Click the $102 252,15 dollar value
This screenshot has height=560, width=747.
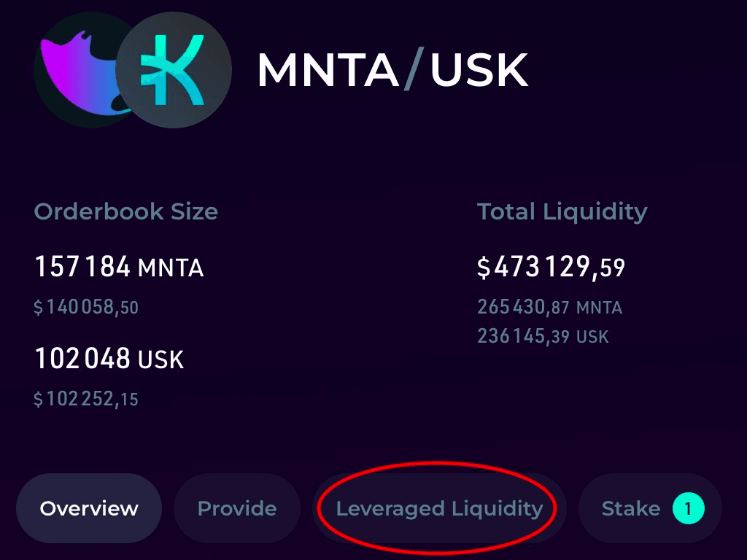click(x=86, y=399)
